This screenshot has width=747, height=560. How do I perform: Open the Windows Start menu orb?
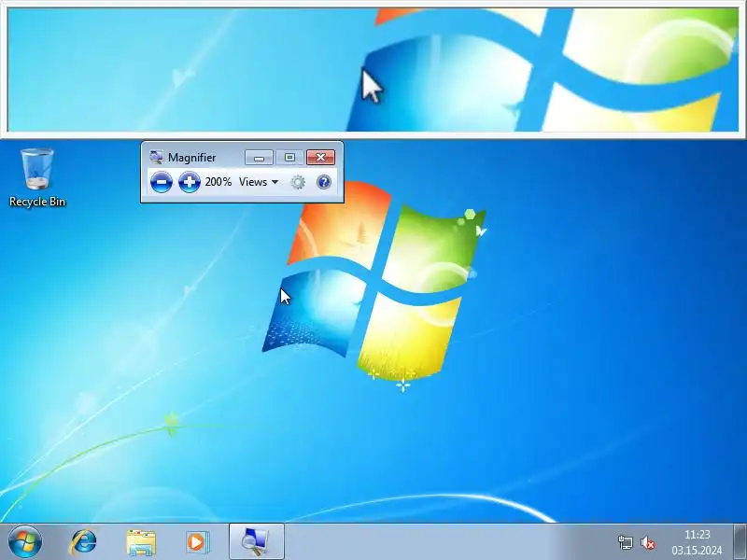(25, 542)
